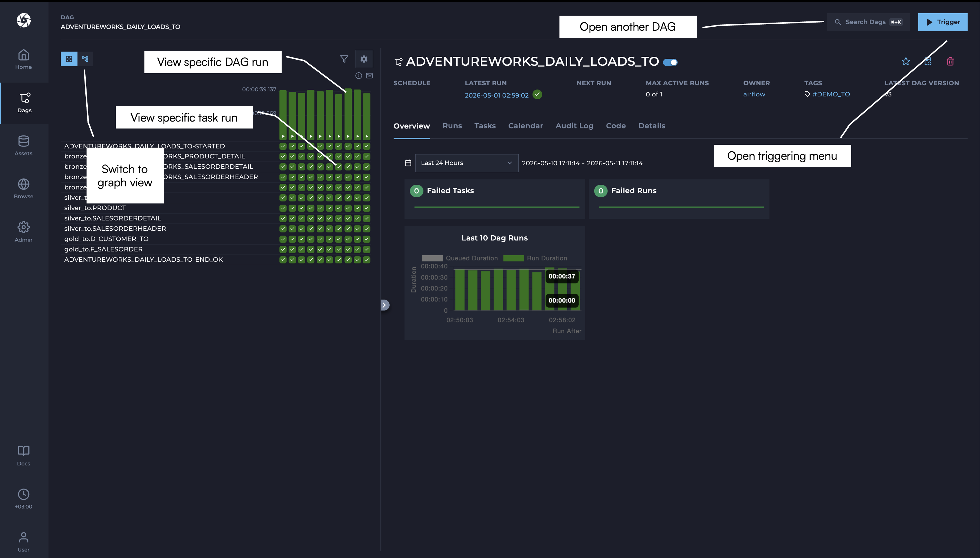Image resolution: width=980 pixels, height=558 pixels.
Task: Open latest run cell for ADVENTUREWORKS_DAILY_LOADS_TO-END_OK
Action: 367,260
